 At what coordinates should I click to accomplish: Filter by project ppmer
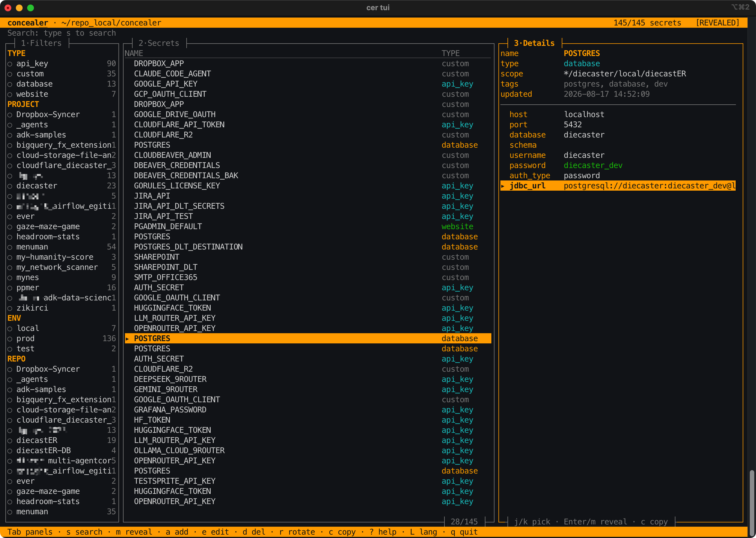coord(62,288)
